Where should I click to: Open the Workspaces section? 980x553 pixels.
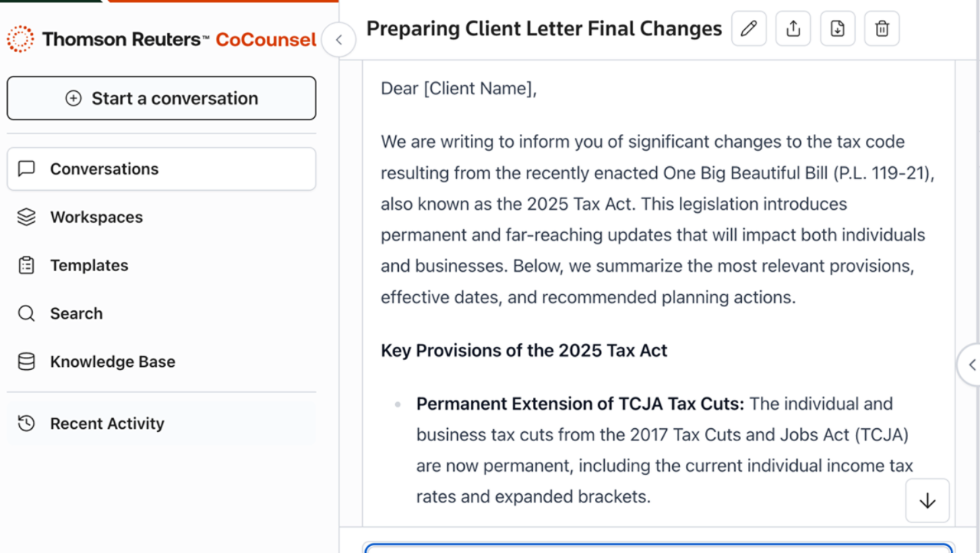click(x=96, y=218)
